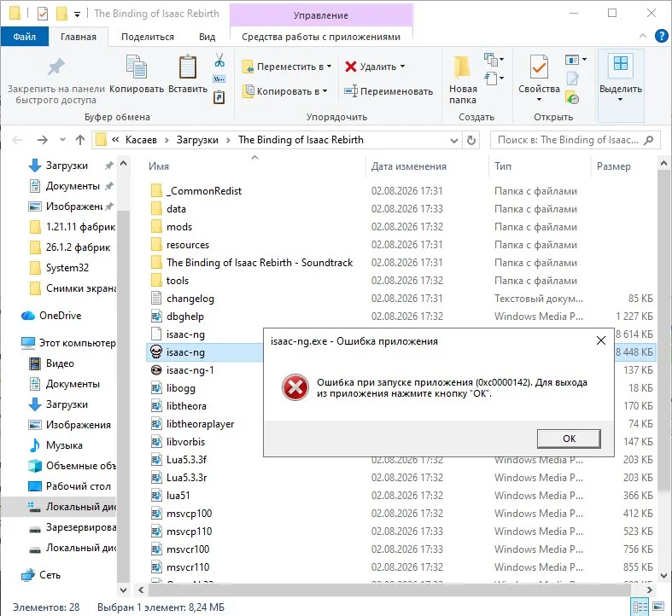Sort by Дата изменения column
672x616 pixels.
pos(408,166)
